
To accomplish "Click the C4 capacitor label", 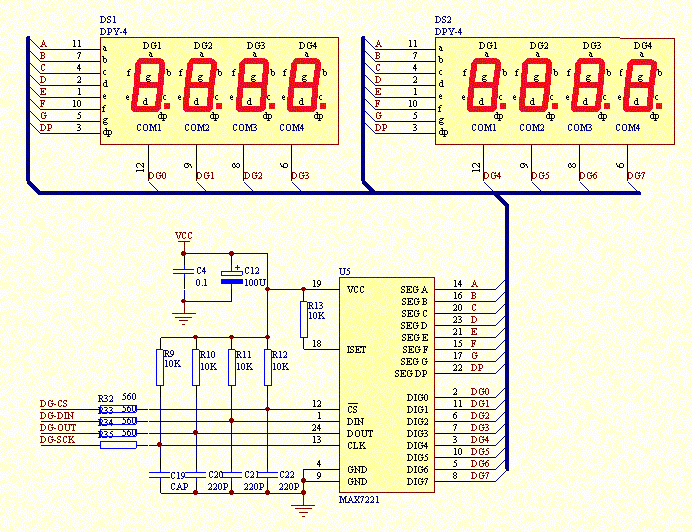I will [x=201, y=270].
